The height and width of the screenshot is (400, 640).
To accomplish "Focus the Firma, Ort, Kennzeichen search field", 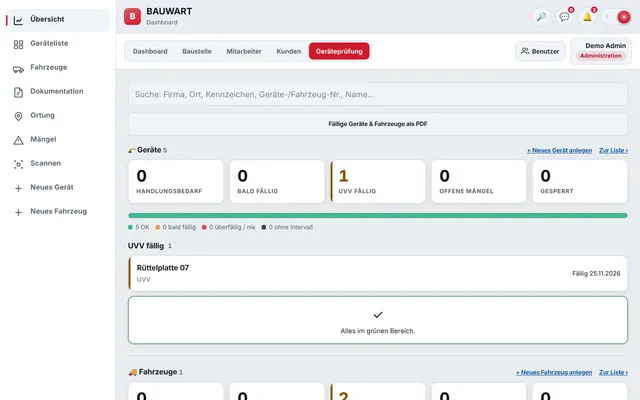I will coord(378,94).
